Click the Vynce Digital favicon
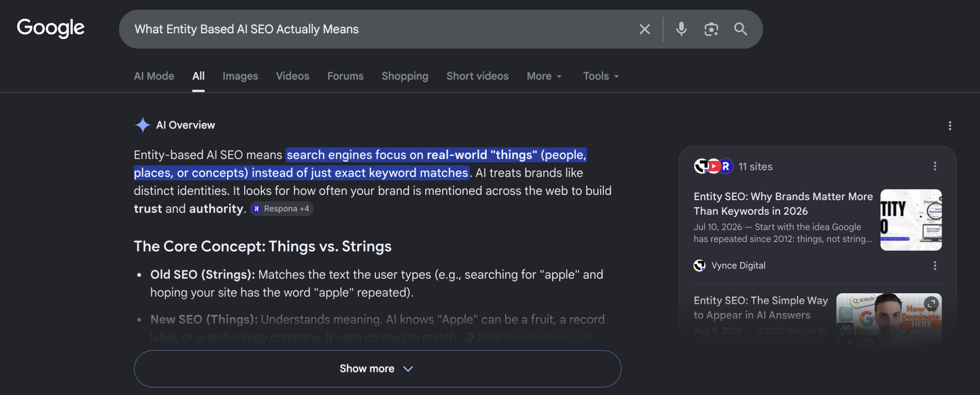 [699, 265]
